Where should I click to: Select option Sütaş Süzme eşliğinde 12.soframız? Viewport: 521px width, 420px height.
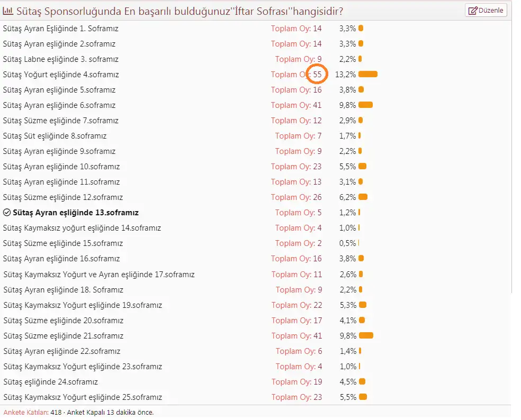(x=63, y=197)
